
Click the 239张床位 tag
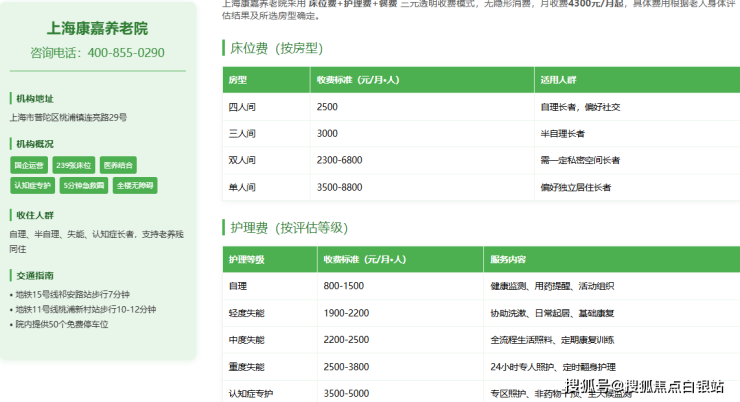click(74, 165)
